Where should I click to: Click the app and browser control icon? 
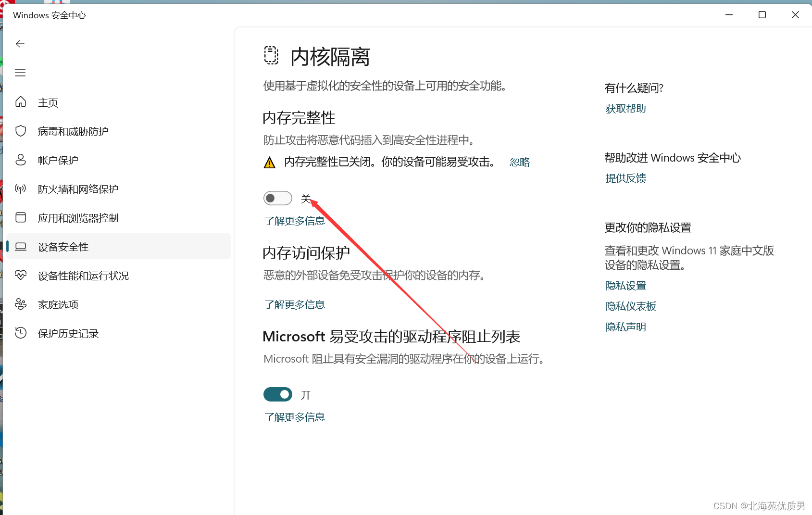coord(21,217)
